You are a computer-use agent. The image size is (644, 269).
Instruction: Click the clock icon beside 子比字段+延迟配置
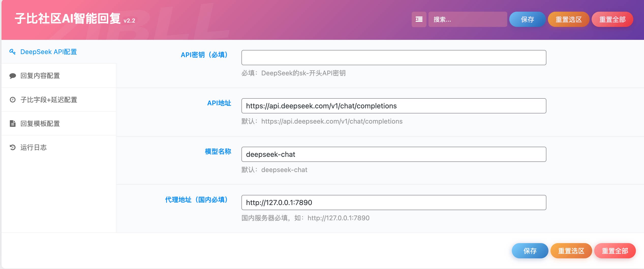click(13, 100)
